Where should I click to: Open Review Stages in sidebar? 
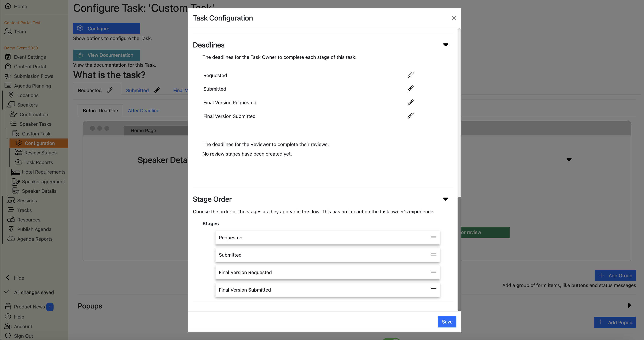coord(40,153)
